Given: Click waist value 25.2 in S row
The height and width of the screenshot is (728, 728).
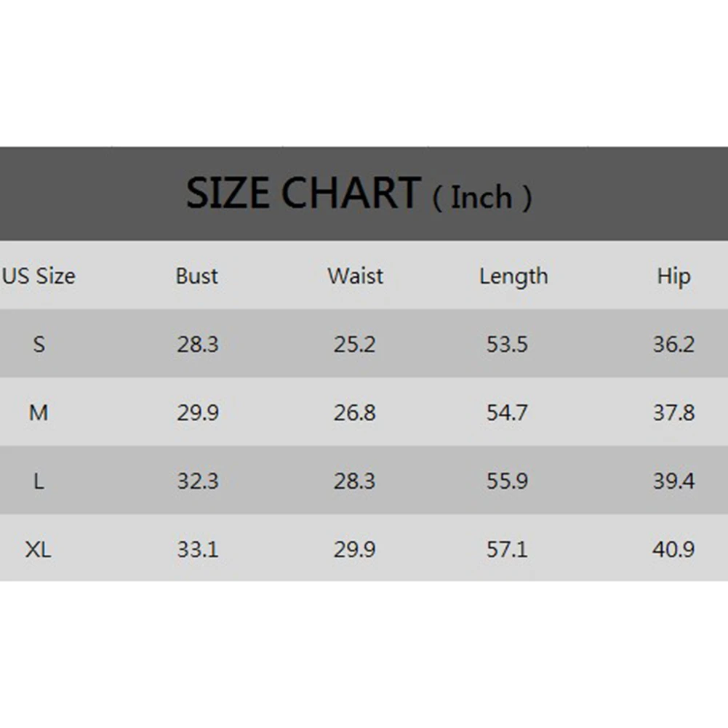Looking at the screenshot, I should (355, 345).
